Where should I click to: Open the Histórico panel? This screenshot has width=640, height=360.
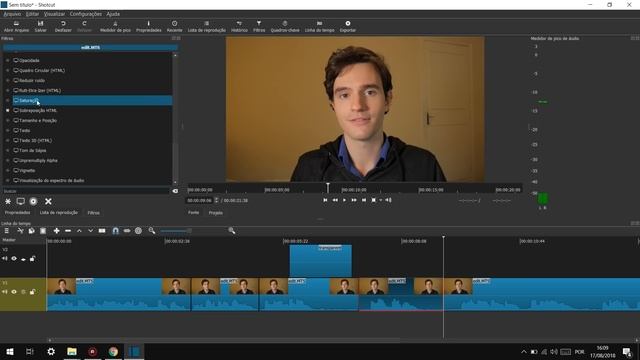tap(239, 27)
